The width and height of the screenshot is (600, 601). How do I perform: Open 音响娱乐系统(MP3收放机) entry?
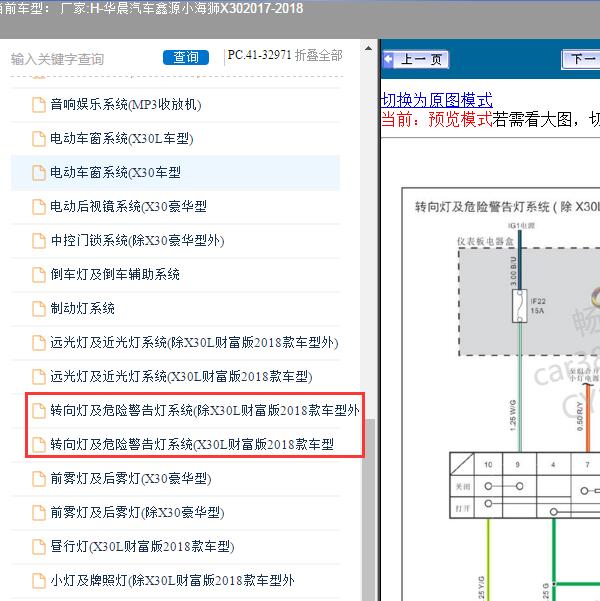[126, 105]
